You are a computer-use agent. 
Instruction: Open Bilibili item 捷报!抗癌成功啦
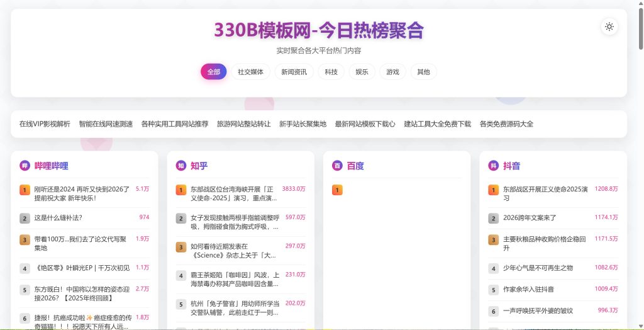pos(82,322)
